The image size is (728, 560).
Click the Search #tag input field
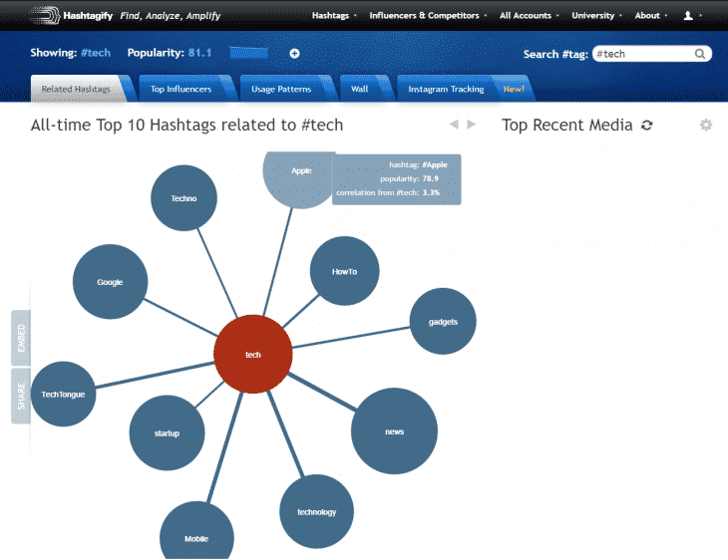[641, 54]
